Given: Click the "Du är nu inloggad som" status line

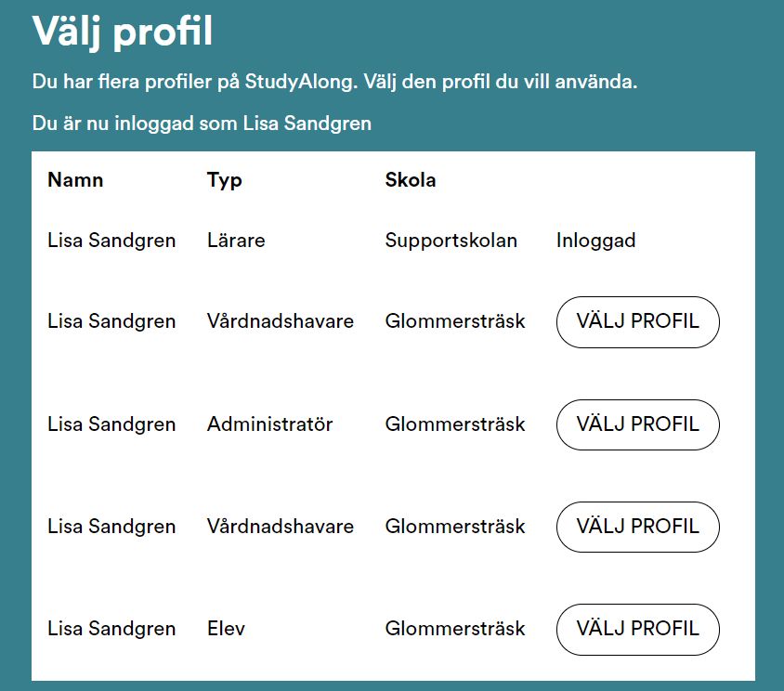Looking at the screenshot, I should click(202, 123).
